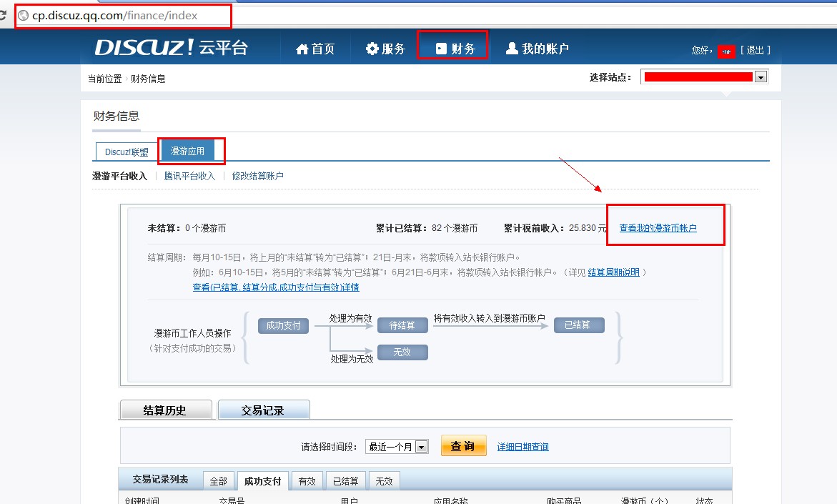Switch to the 漫游应用 tab

tap(187, 151)
